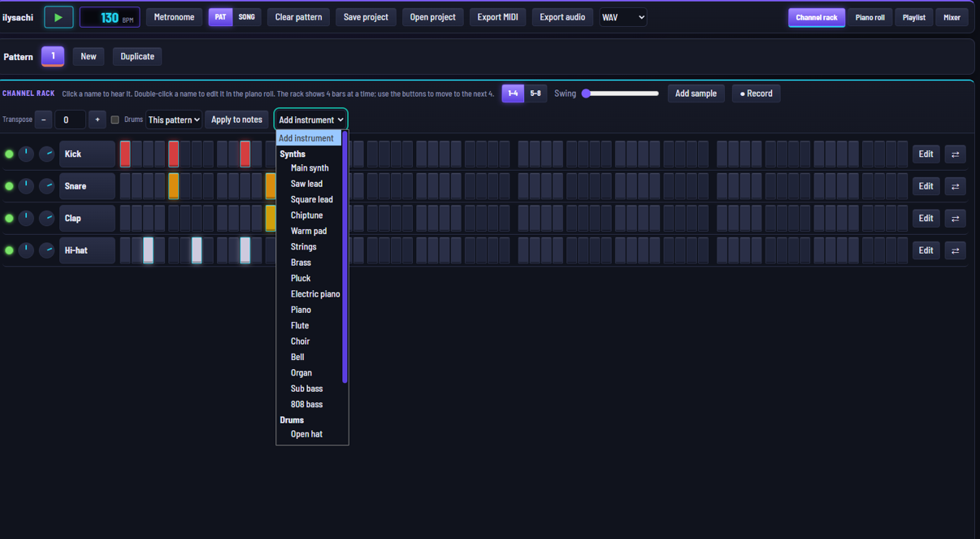
Task: Select Electric piano in the list
Action: tap(310, 293)
